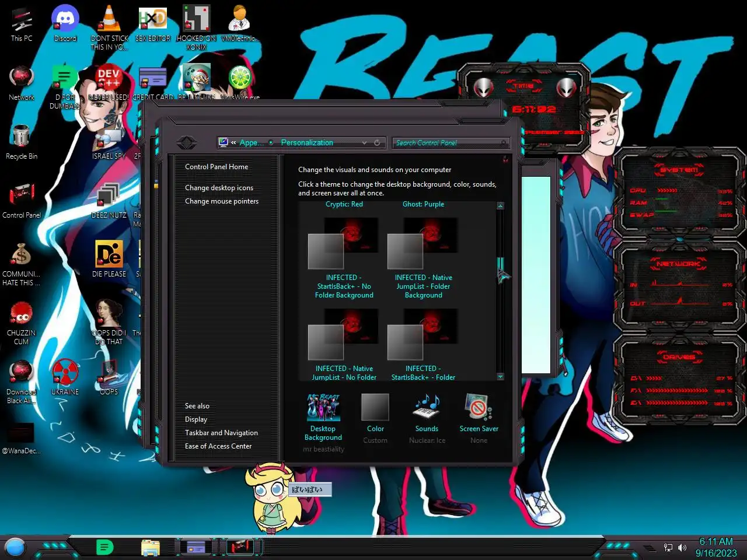
Task: Select the stacked windows desktop icon
Action: click(109, 201)
